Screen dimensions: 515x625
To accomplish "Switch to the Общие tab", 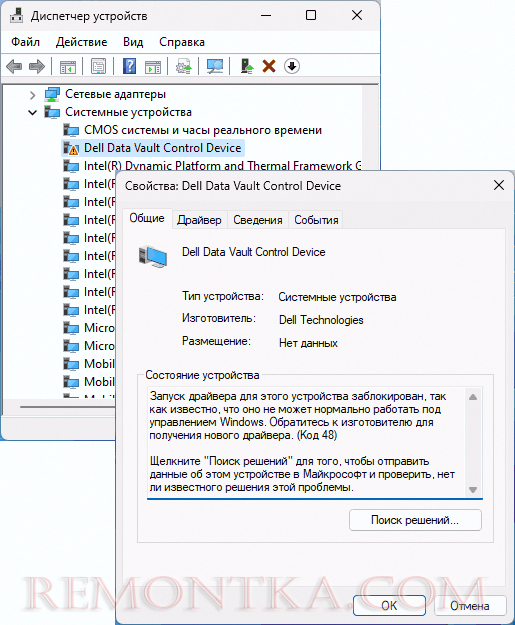I will 147,218.
